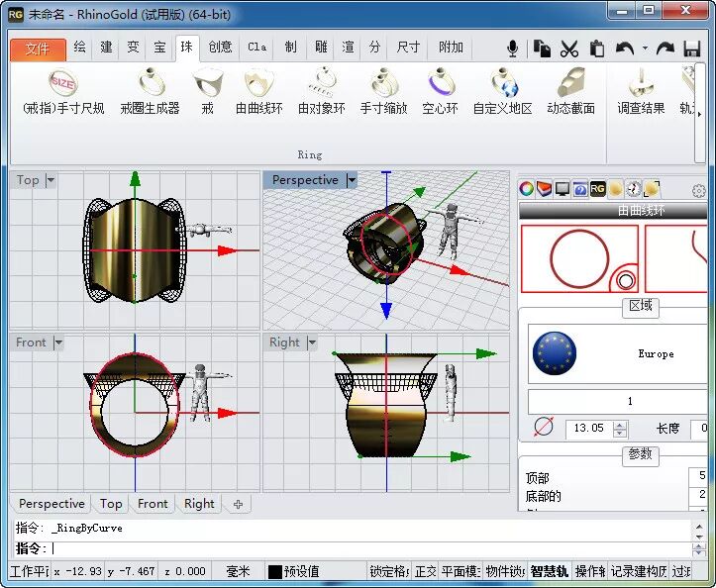Switch to the RG RhinoGold panel tab

tap(598, 188)
